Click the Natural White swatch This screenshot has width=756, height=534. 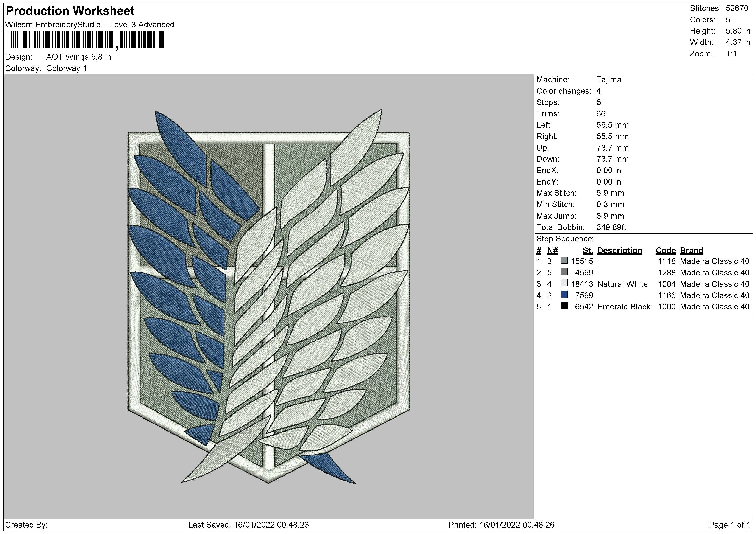tap(564, 283)
